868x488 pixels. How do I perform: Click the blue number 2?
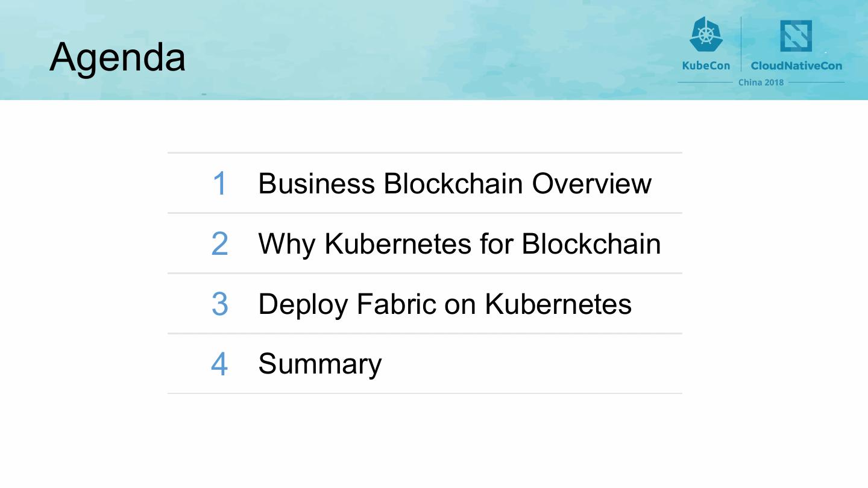[x=220, y=243]
